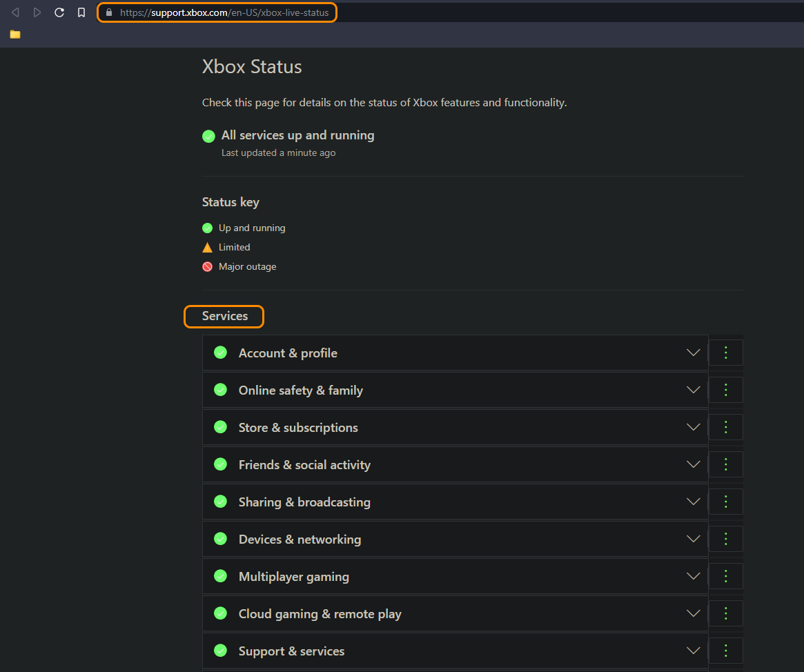804x672 pixels.
Task: Click green status icon of Account & profile
Action: [x=220, y=352]
